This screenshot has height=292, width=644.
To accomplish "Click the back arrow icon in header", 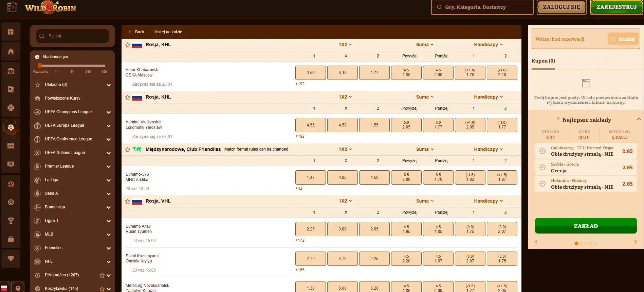I will (130, 32).
